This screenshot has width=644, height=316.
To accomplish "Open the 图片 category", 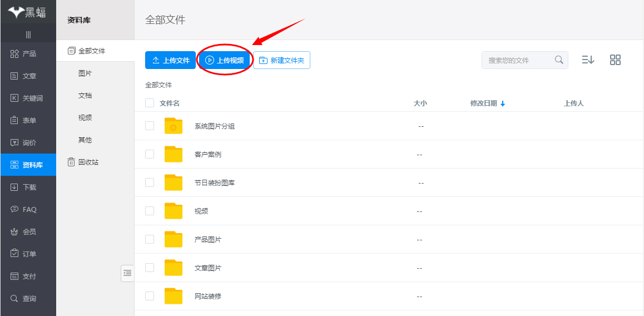I will click(85, 73).
